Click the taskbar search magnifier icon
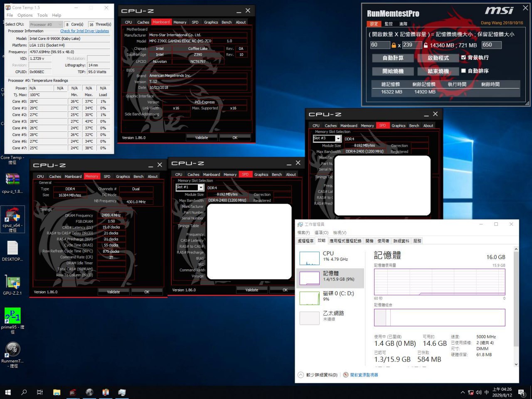532x399 pixels. coord(24,392)
